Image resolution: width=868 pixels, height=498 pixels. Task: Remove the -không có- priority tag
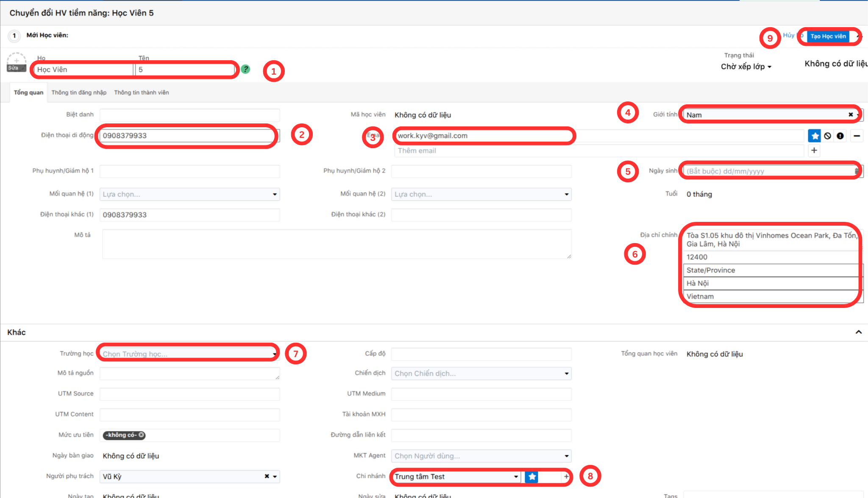pos(142,435)
